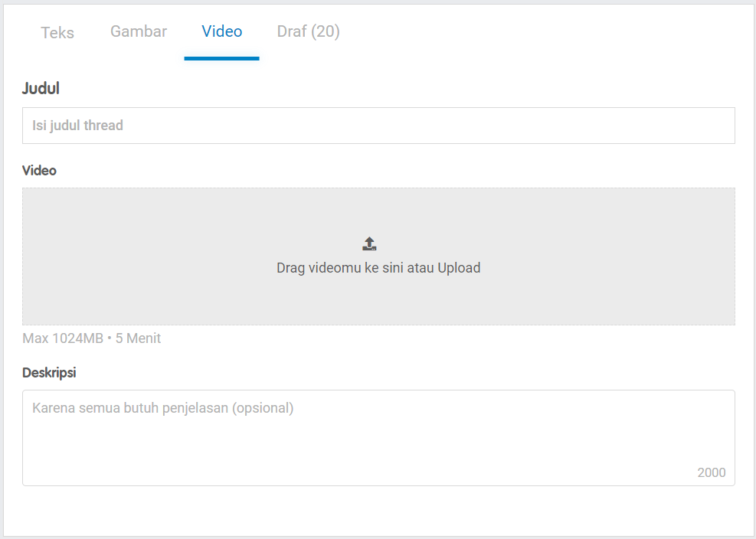Viewport: 756px width, 539px height.
Task: Click the dashed border of the upload area
Action: (x=378, y=188)
